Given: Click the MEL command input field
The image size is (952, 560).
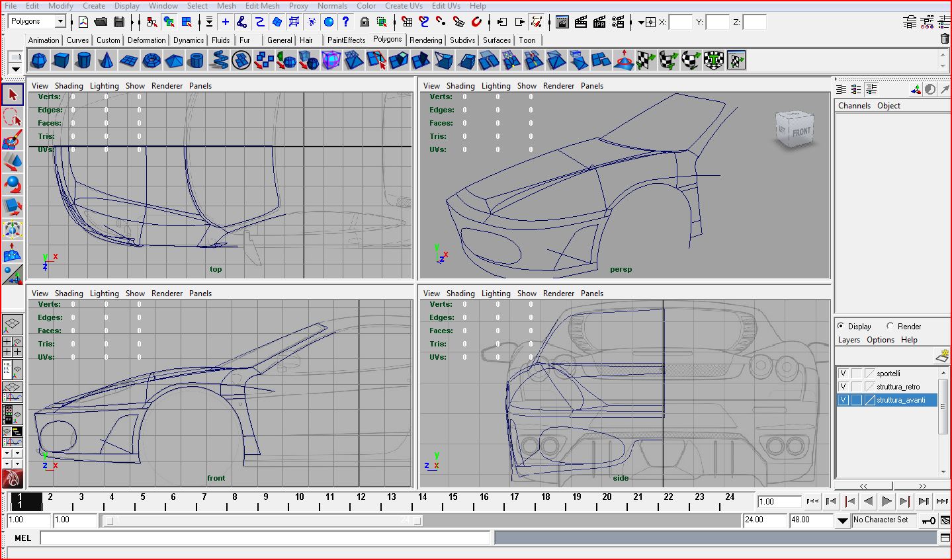Looking at the screenshot, I should click(x=265, y=538).
